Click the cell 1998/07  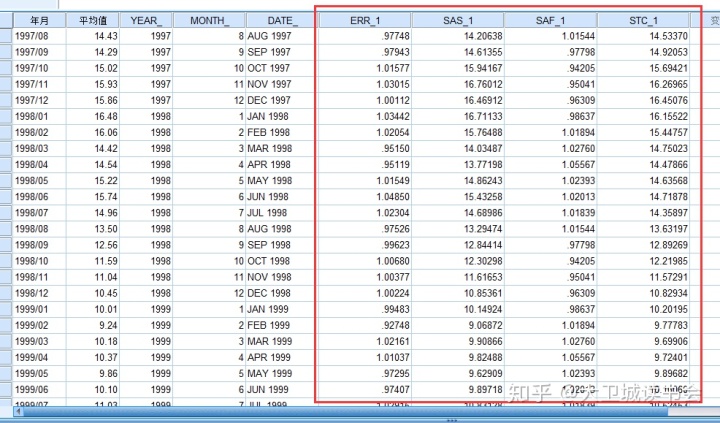coord(39,213)
